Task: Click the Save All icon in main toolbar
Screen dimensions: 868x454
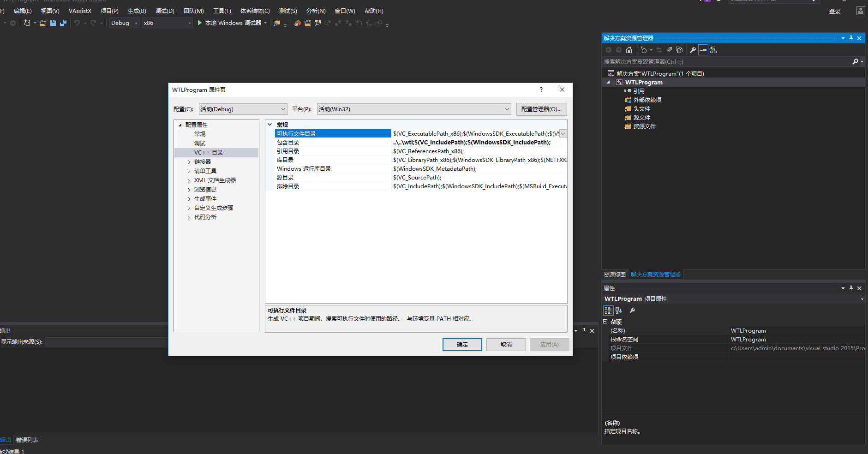Action: (x=63, y=23)
